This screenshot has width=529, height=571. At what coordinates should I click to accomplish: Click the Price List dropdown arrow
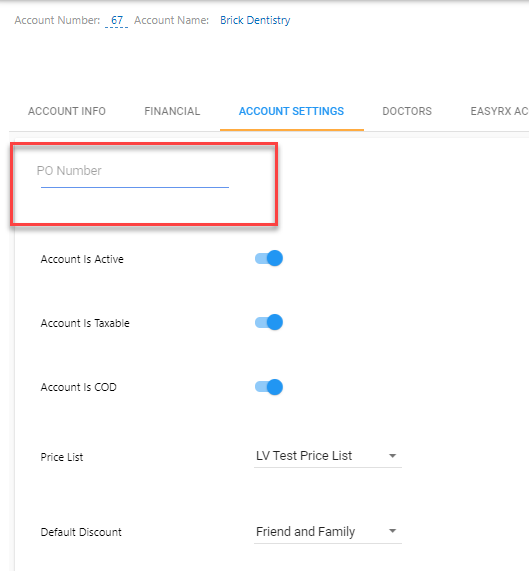click(x=392, y=456)
